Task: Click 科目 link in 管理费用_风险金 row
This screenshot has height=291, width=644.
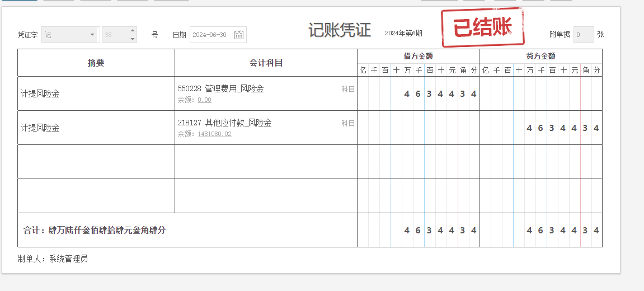Action: [348, 89]
